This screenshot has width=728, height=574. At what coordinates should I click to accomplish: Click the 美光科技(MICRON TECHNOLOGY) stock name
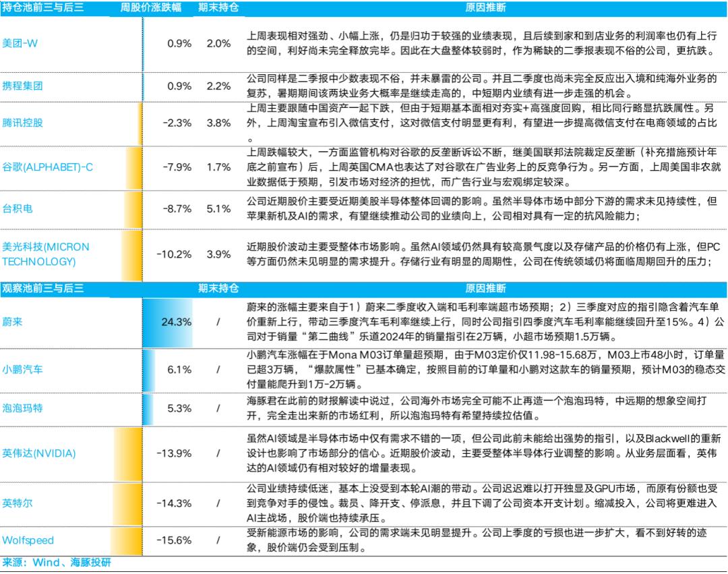point(46,254)
